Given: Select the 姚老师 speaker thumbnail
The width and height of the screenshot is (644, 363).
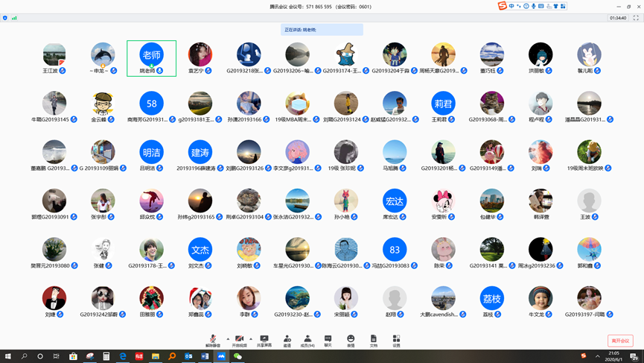Looking at the screenshot, I should tap(151, 58).
